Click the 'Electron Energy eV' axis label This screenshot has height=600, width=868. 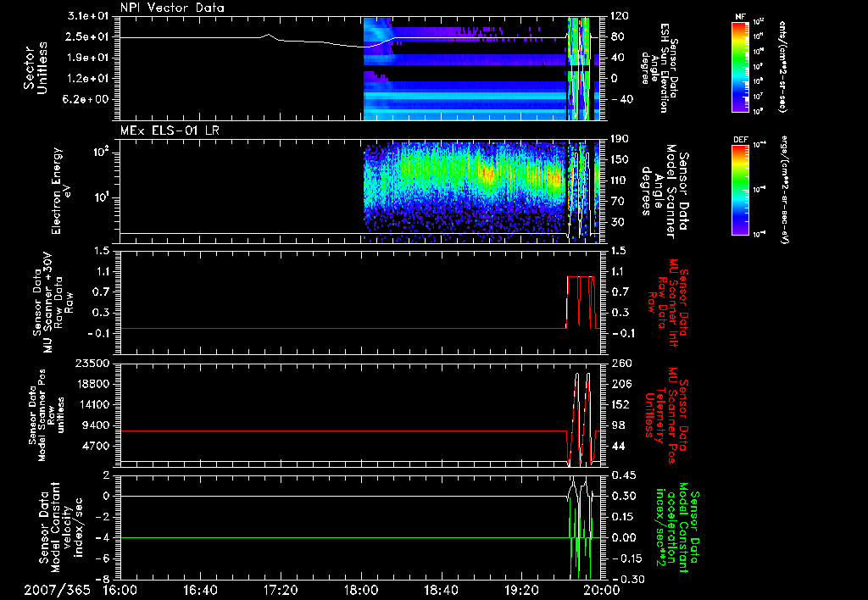pyautogui.click(x=61, y=191)
